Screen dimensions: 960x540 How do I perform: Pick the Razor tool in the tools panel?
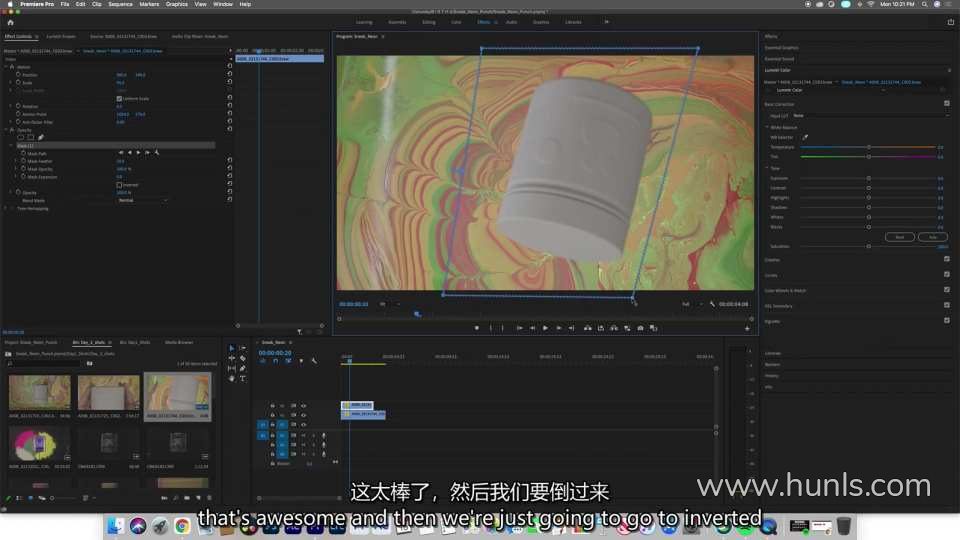click(x=242, y=358)
